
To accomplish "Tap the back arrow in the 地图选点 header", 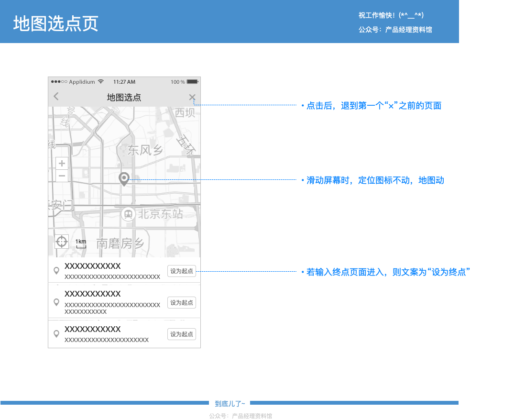I will pyautogui.click(x=56, y=97).
